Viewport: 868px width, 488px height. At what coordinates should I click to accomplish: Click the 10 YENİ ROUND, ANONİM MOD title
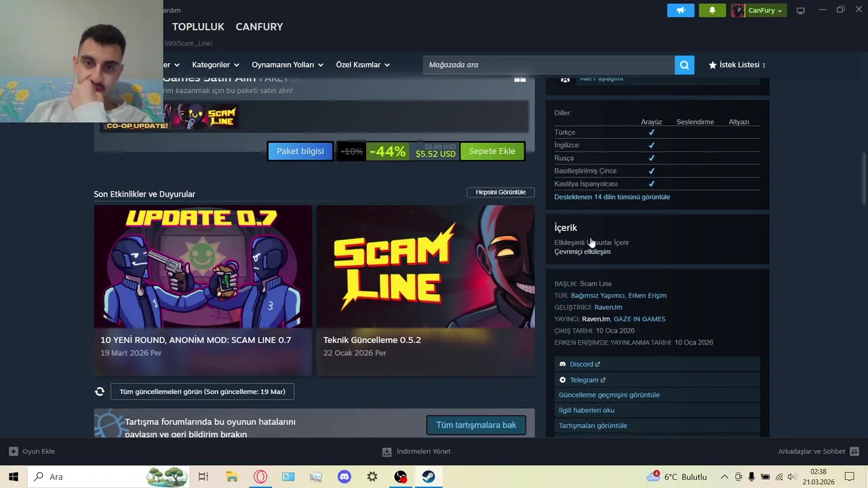click(196, 340)
